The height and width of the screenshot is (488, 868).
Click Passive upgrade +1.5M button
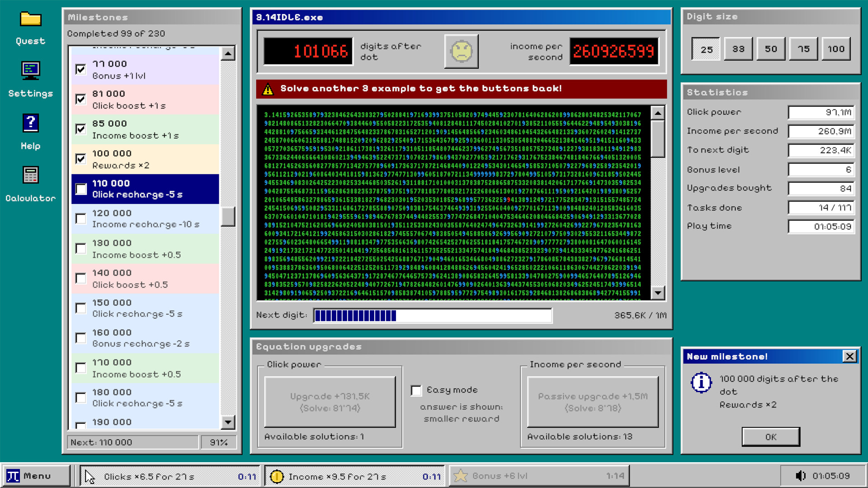point(593,402)
